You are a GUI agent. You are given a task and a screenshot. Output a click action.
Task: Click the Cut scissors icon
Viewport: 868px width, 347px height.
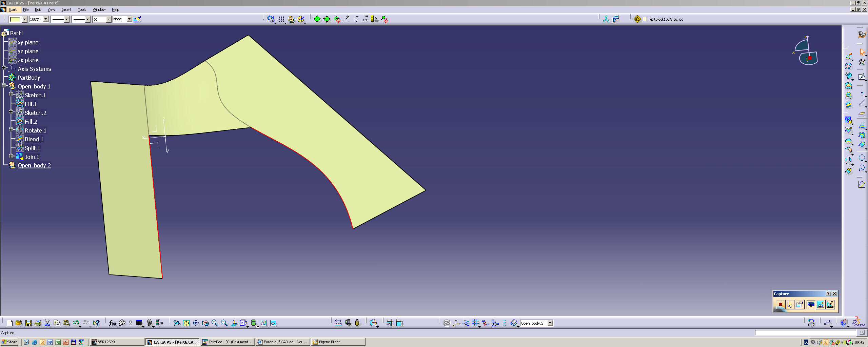[x=47, y=323]
